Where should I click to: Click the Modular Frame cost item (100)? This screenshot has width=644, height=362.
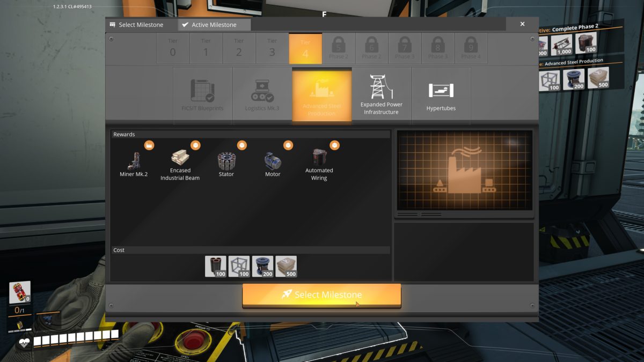click(x=239, y=266)
